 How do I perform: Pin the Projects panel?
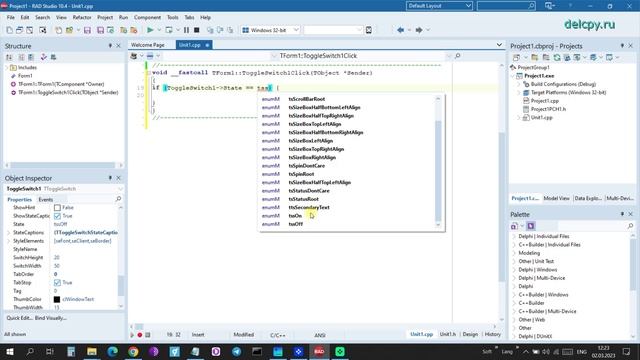point(622,46)
